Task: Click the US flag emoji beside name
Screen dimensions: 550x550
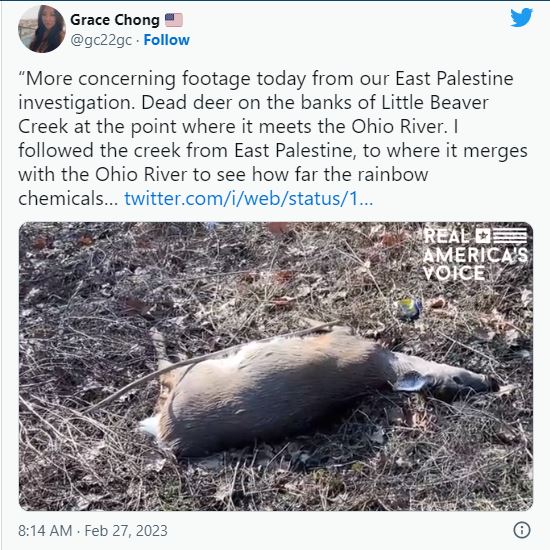Action: (x=174, y=20)
